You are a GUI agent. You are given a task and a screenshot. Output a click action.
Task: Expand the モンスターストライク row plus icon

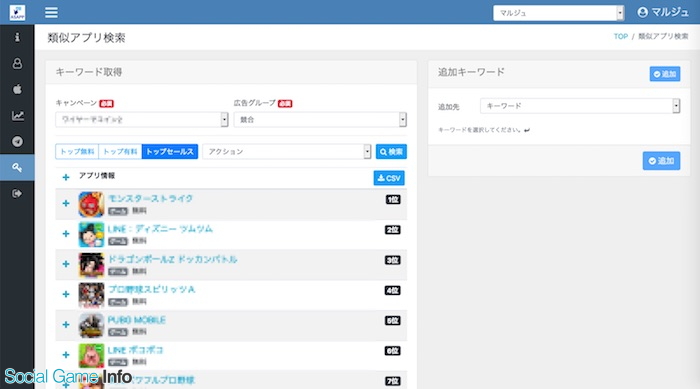(66, 204)
